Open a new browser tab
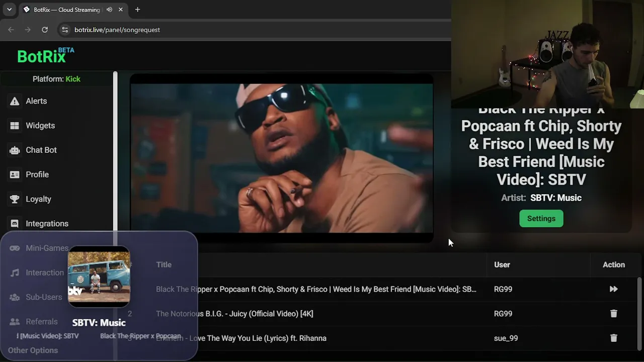 (137, 10)
